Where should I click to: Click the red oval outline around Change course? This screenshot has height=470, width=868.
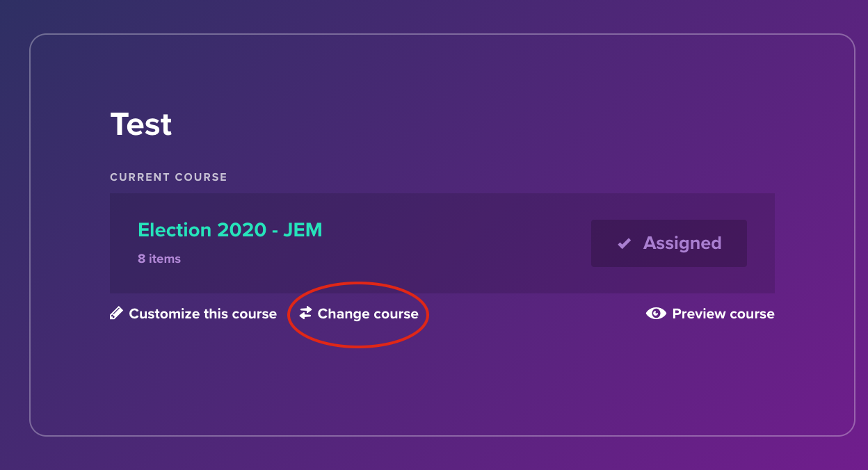(358, 284)
